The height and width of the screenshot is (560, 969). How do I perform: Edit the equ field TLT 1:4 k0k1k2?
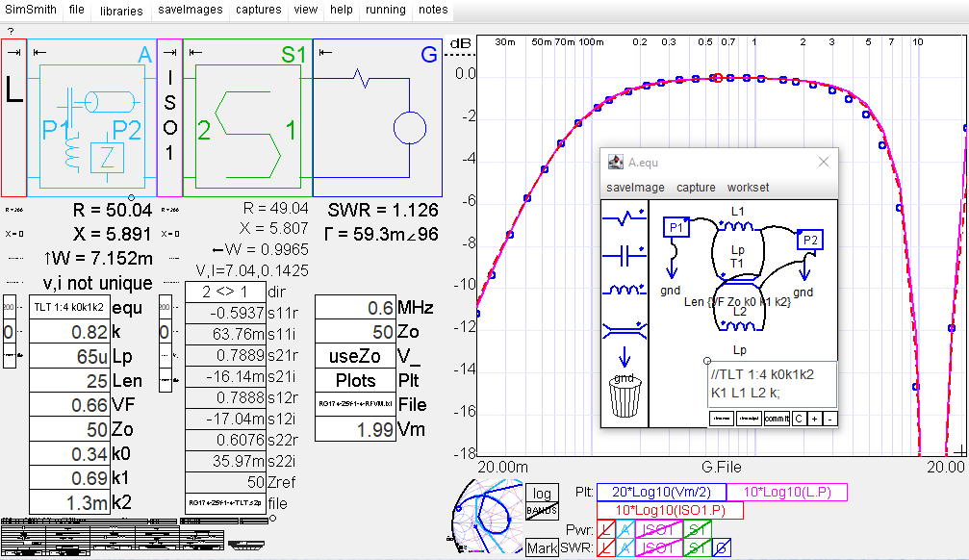tap(70, 307)
